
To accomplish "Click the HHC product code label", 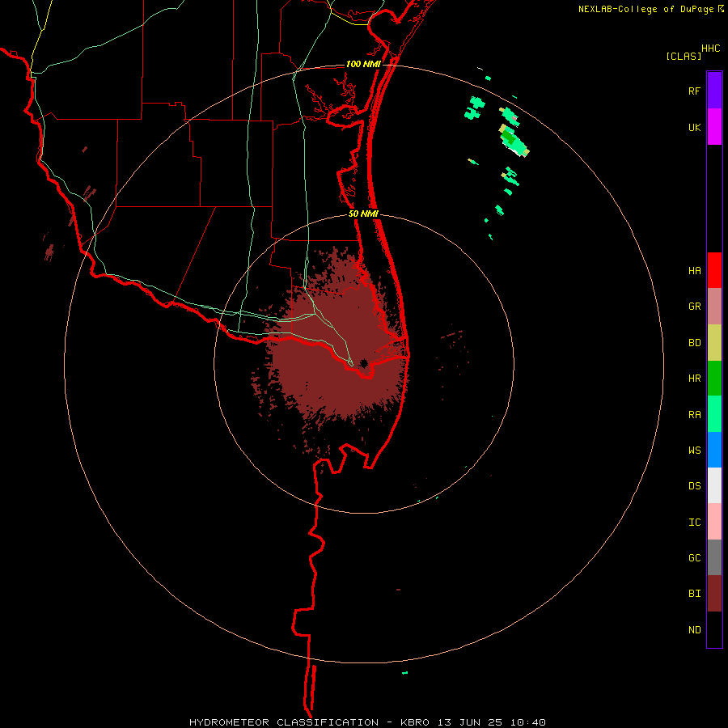I will point(710,49).
